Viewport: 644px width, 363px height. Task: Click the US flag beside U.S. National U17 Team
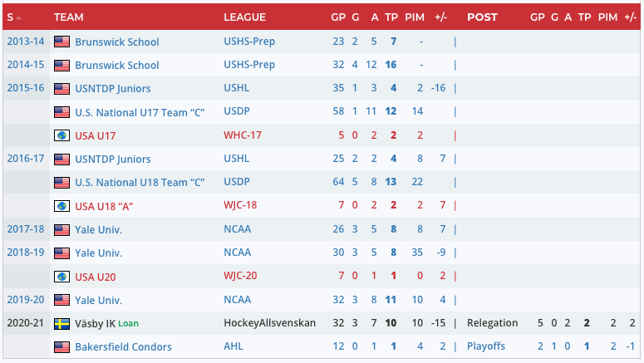[x=61, y=112]
